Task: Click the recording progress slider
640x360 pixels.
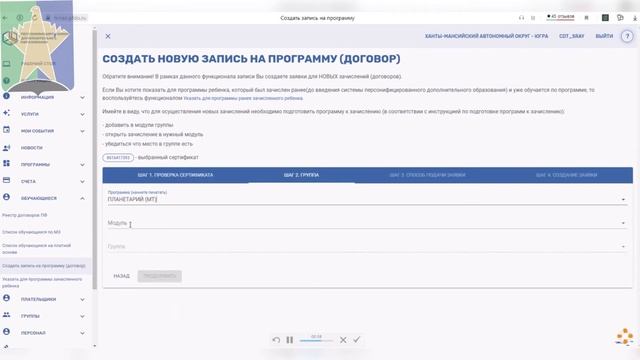Action: click(x=316, y=340)
